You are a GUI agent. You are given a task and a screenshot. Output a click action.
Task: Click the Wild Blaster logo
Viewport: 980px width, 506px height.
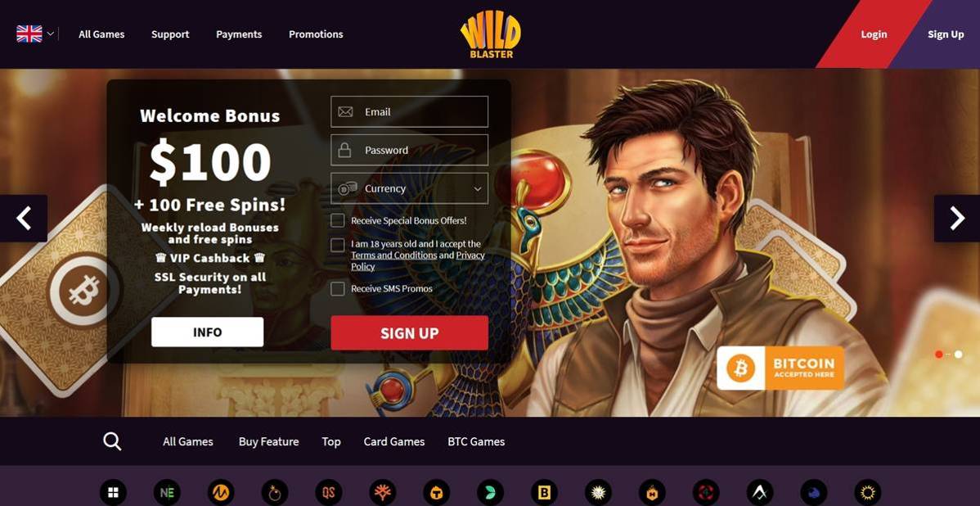(491, 34)
